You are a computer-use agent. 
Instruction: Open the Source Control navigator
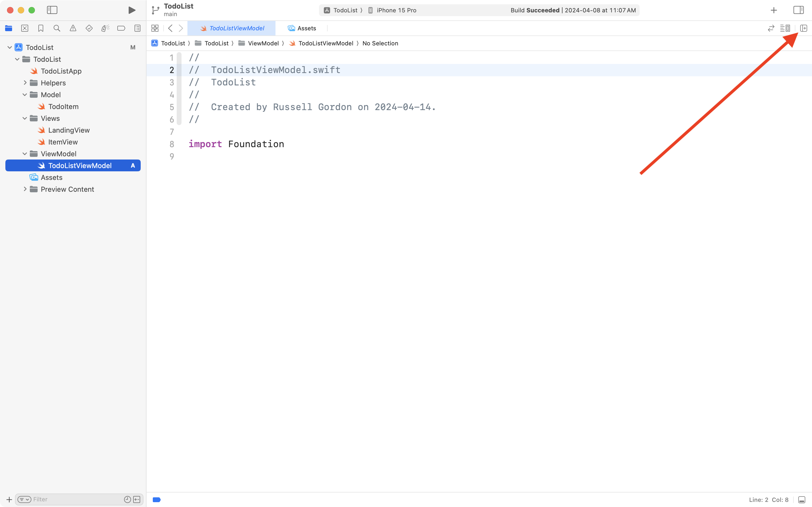25,28
